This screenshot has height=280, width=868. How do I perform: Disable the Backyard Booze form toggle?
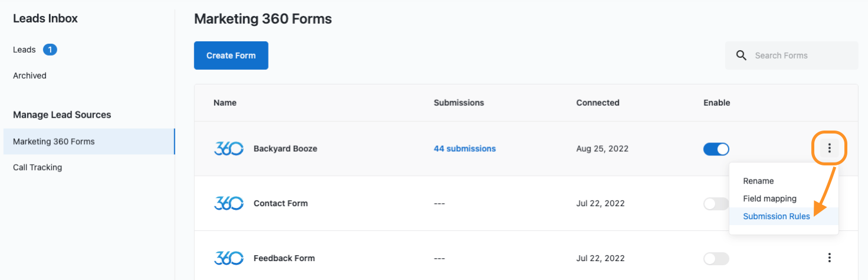716,149
